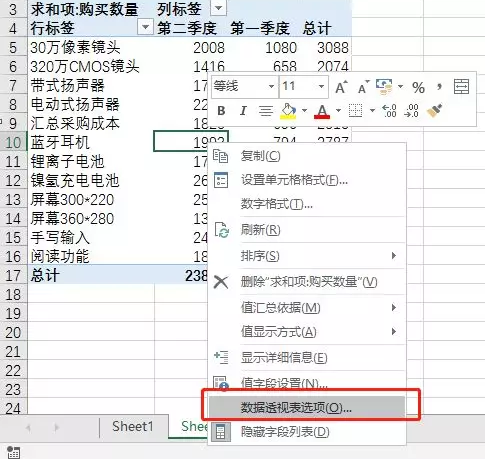
Task: Increase decimal places icon
Action: tap(389, 111)
